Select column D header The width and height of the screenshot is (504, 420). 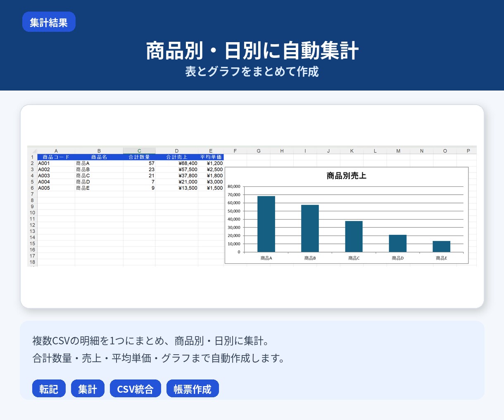[x=177, y=151]
